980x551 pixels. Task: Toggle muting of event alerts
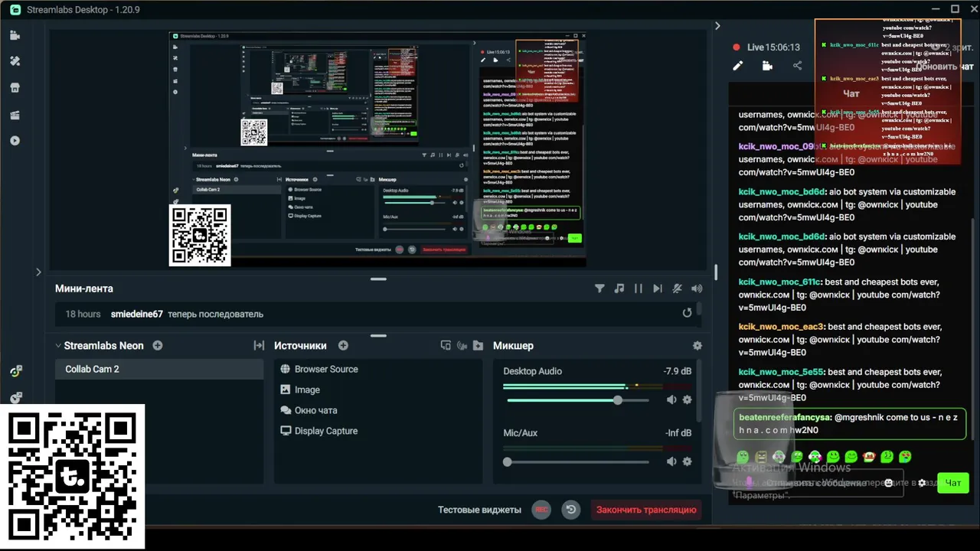[678, 289]
